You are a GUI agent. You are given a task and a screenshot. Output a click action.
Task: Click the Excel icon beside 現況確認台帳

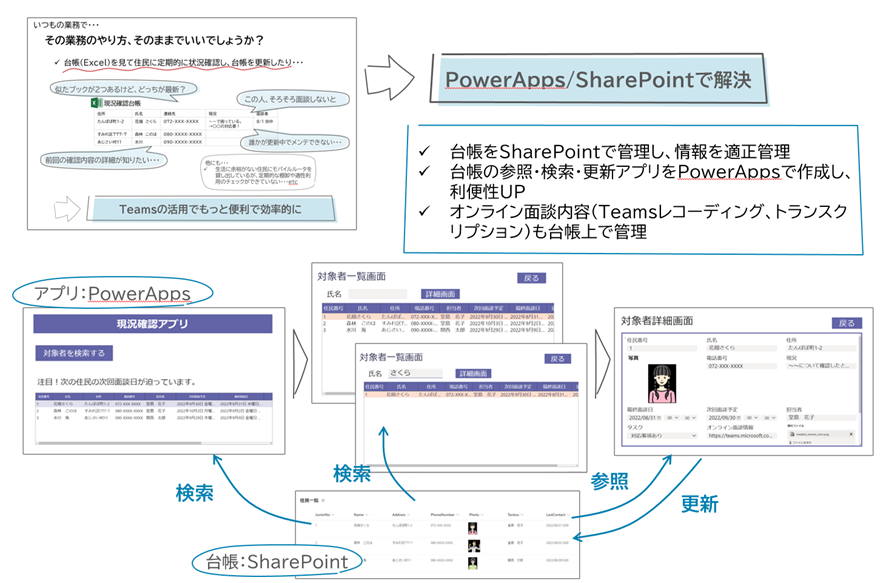tap(95, 103)
